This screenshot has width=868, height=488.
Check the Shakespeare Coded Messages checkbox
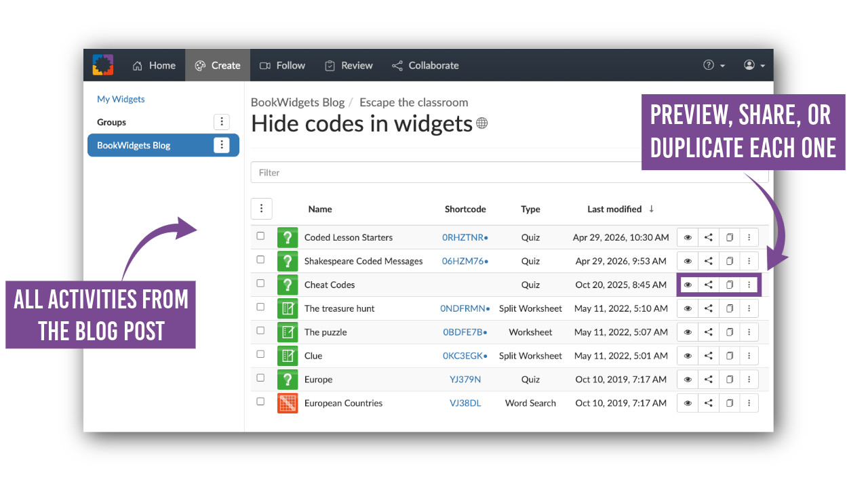click(x=260, y=260)
